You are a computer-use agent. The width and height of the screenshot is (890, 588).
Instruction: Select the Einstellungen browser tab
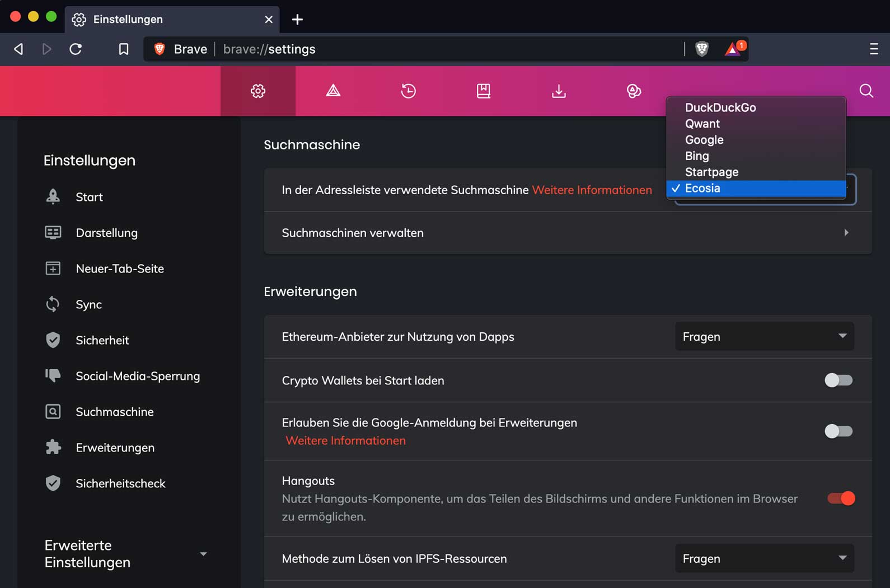(x=172, y=20)
